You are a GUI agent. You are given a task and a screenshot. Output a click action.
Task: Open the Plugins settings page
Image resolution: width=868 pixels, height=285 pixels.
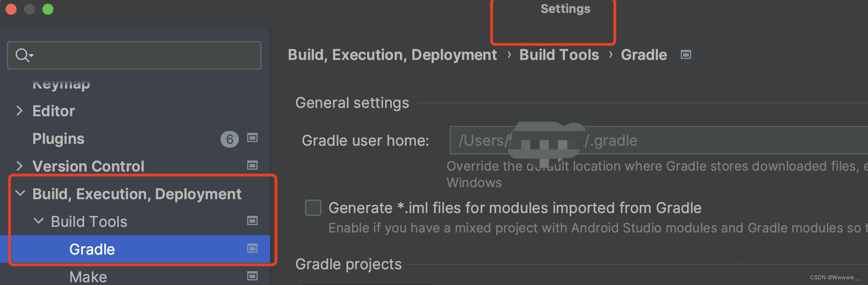(59, 139)
